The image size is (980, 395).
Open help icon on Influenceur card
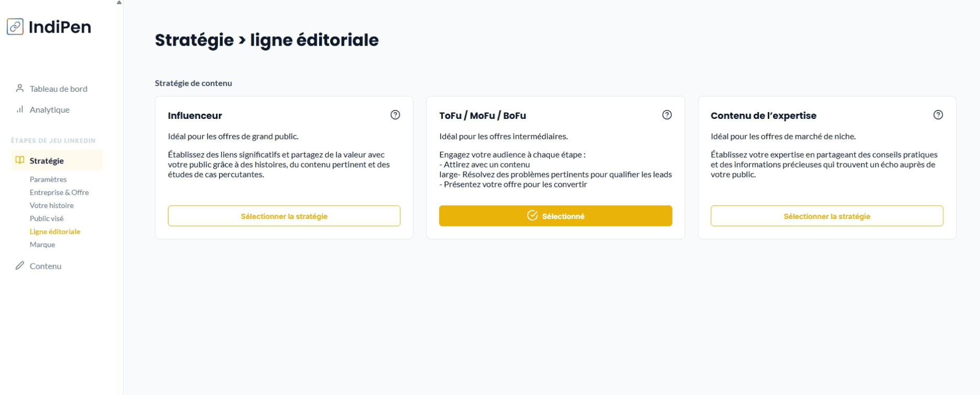(395, 115)
